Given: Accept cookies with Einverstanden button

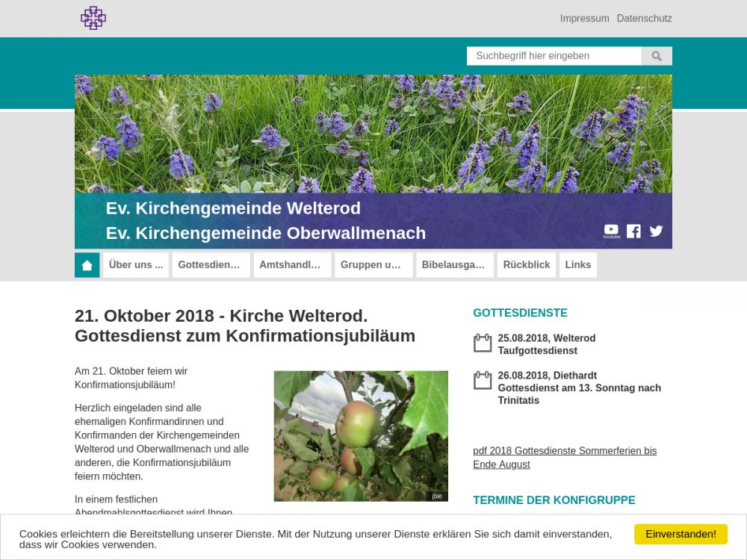Looking at the screenshot, I should (681, 534).
